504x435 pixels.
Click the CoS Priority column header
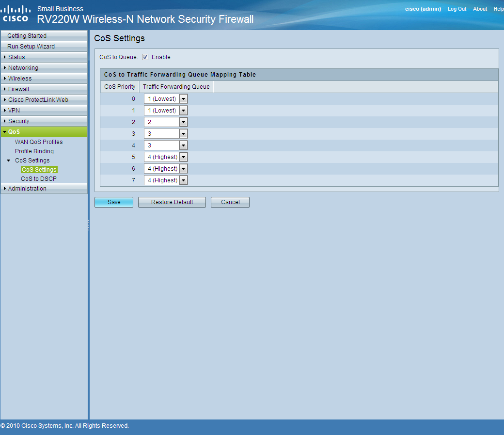point(120,86)
